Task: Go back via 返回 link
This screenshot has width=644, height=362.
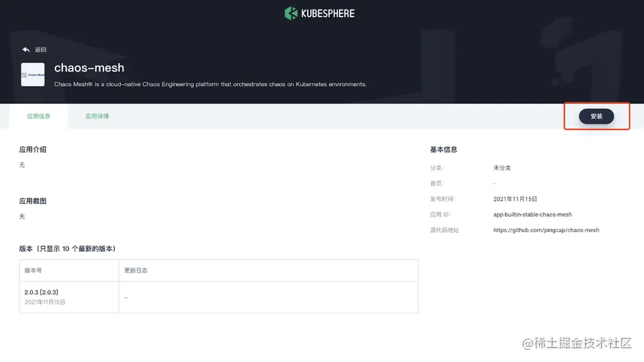Action: pos(40,50)
